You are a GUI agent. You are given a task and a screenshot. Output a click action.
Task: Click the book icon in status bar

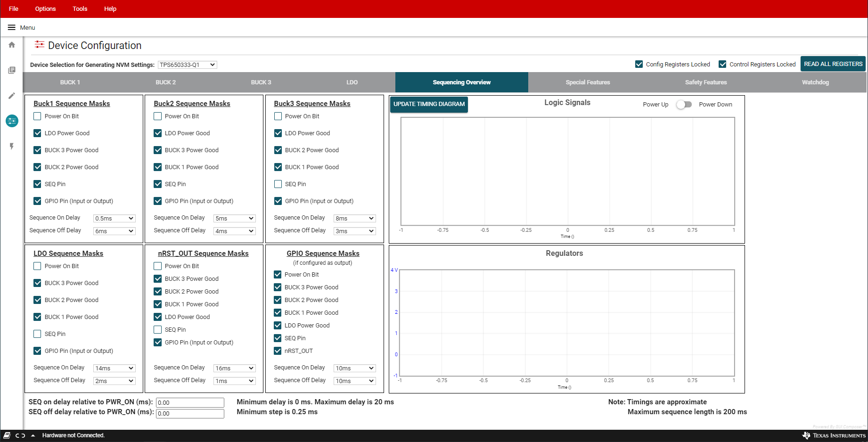pos(7,435)
